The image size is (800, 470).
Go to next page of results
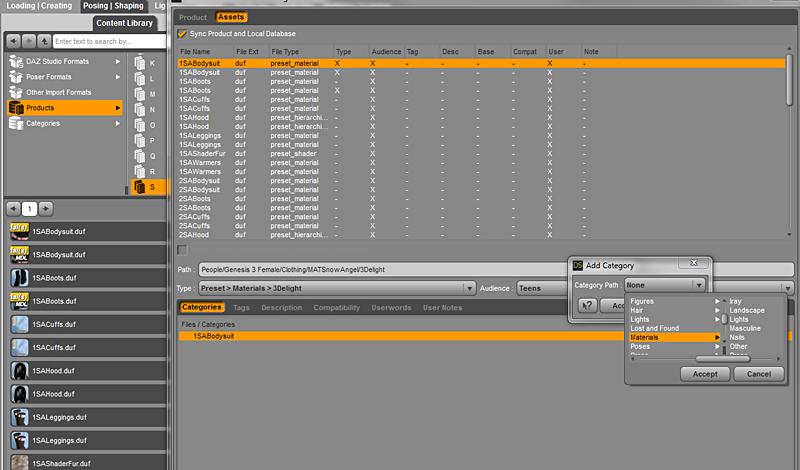tap(46, 208)
